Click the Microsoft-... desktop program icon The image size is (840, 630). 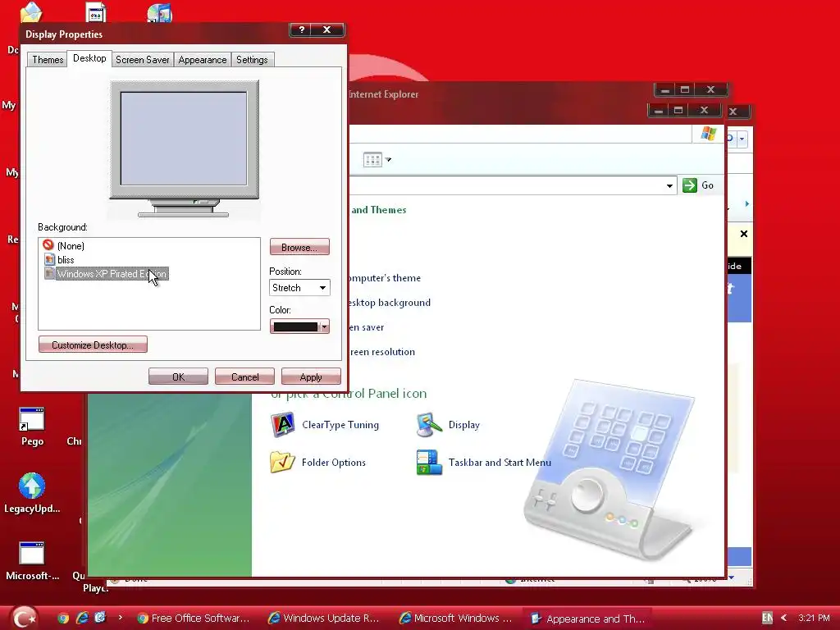(x=32, y=554)
